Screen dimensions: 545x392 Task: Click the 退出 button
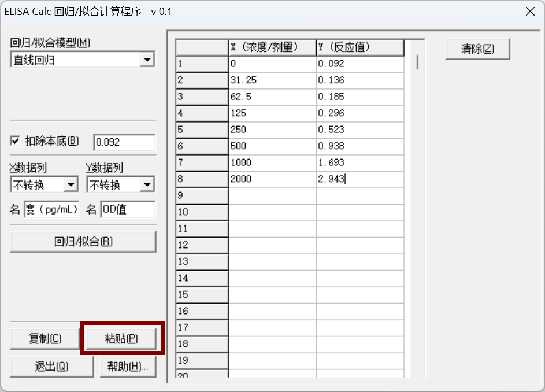51,366
